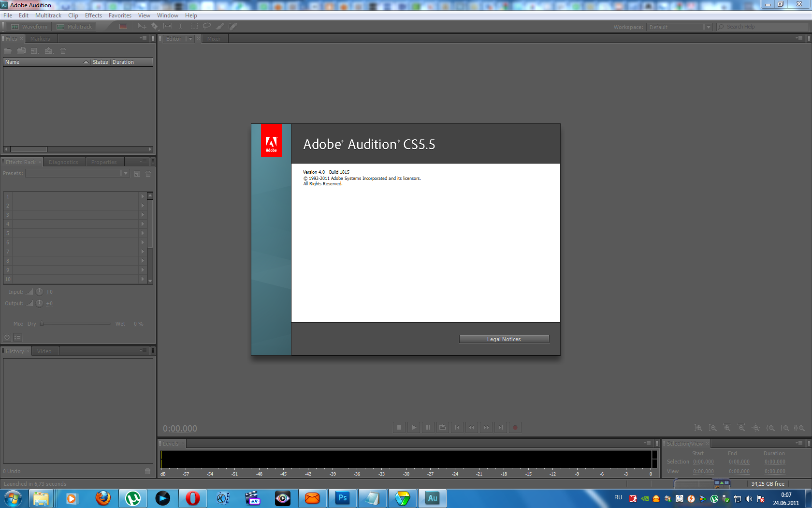Click the Zoom Out Full icon
Viewport: 812px width, 508px height.
(756, 428)
